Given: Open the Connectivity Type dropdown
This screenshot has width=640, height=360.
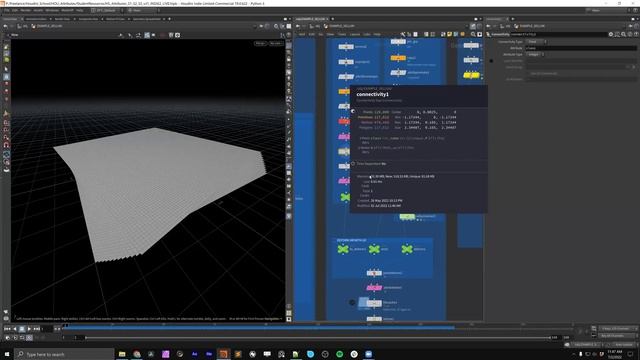Looking at the screenshot, I should coord(536,42).
